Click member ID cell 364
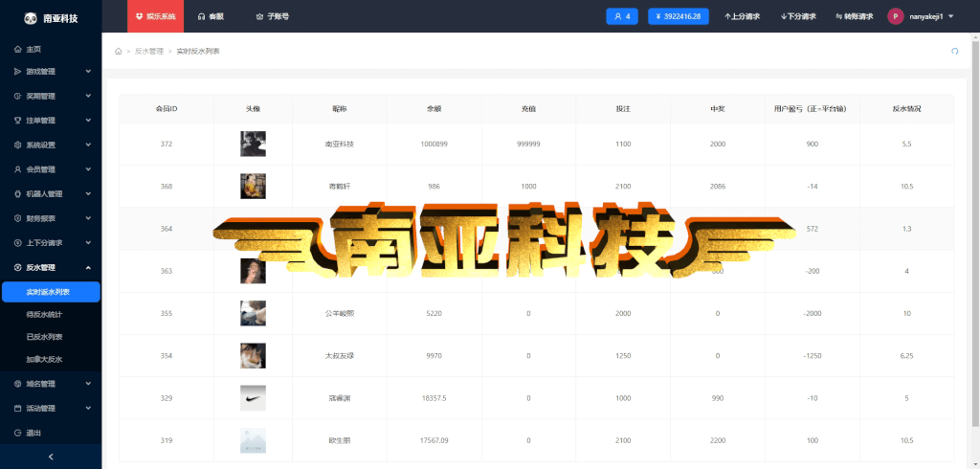Screen dimensions: 980x469 [167, 229]
